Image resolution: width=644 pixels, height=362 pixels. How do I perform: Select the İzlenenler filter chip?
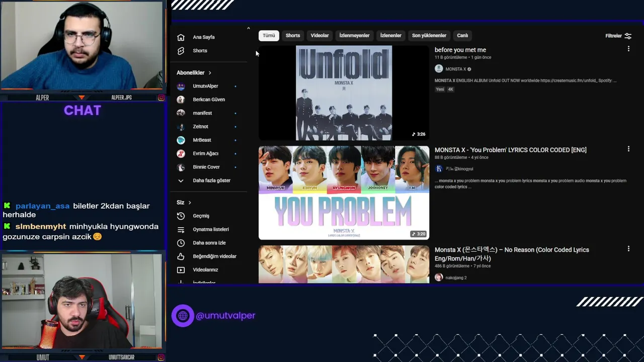pos(390,36)
